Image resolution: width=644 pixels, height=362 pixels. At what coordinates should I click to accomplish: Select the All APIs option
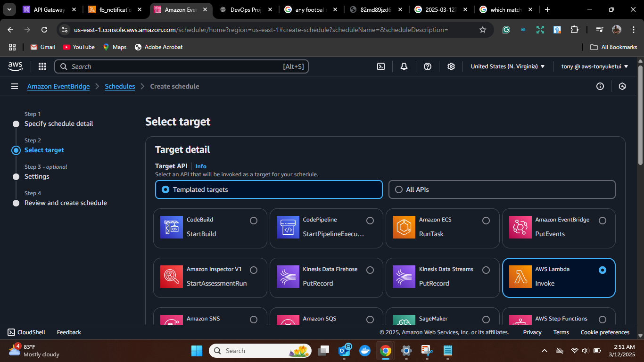point(502,189)
